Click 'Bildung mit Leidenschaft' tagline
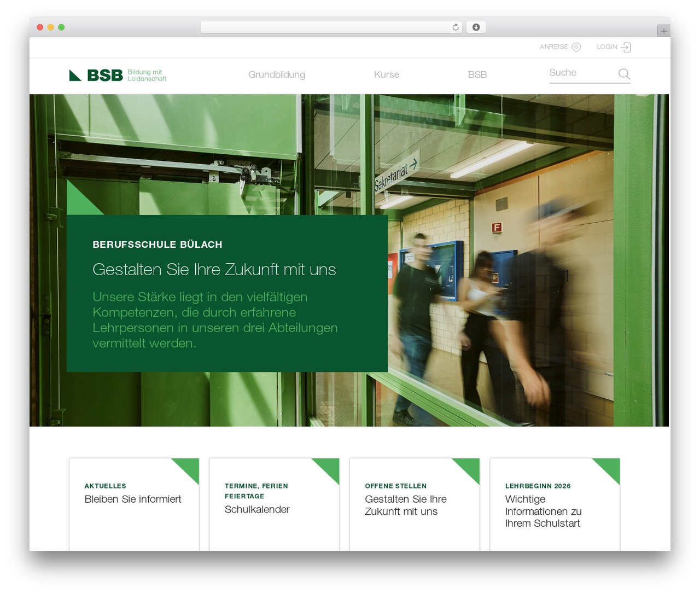Screen dimensions: 700x593 click(147, 75)
